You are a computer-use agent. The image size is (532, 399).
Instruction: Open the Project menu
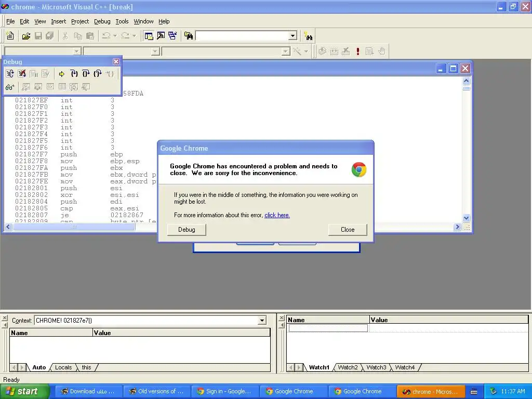[80, 21]
